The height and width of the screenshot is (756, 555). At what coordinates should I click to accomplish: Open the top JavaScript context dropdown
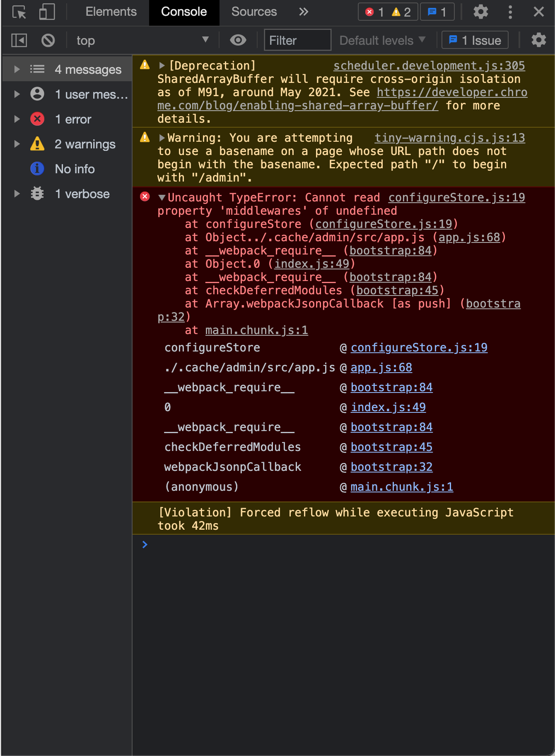[142, 40]
